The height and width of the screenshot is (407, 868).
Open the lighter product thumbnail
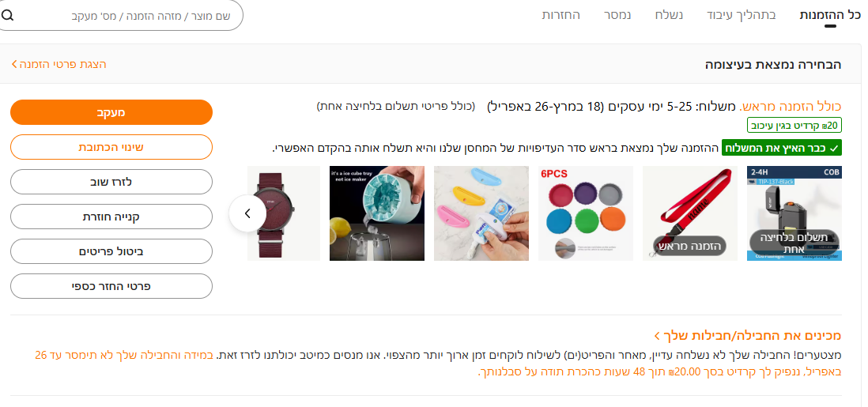[x=794, y=213]
